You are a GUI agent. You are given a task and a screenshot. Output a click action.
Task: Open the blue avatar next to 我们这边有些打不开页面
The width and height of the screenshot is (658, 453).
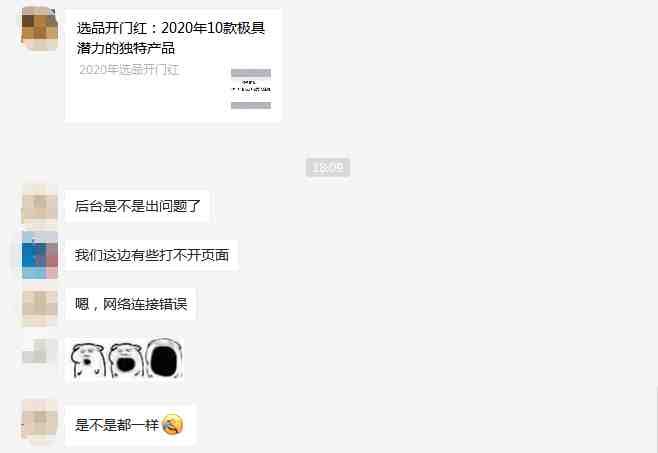tap(39, 255)
